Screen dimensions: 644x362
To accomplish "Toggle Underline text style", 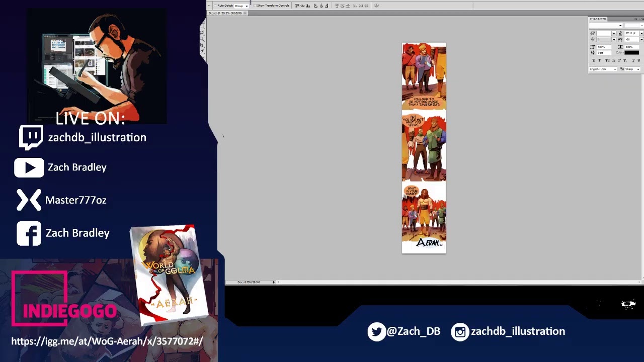I will click(x=632, y=60).
